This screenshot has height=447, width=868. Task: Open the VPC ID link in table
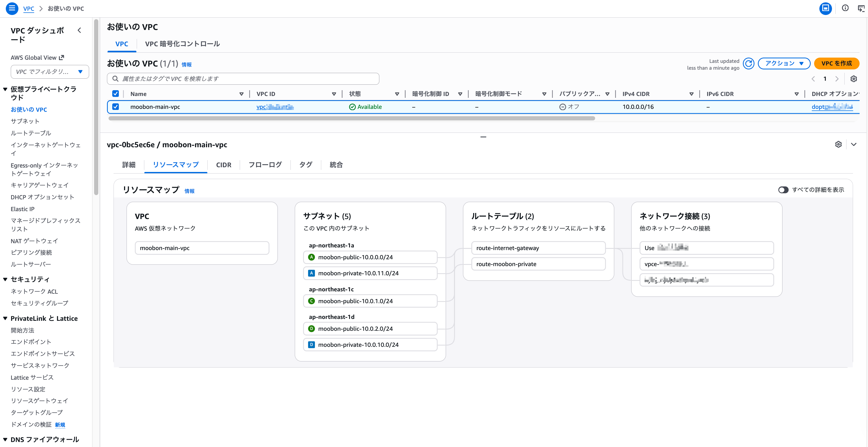[275, 107]
